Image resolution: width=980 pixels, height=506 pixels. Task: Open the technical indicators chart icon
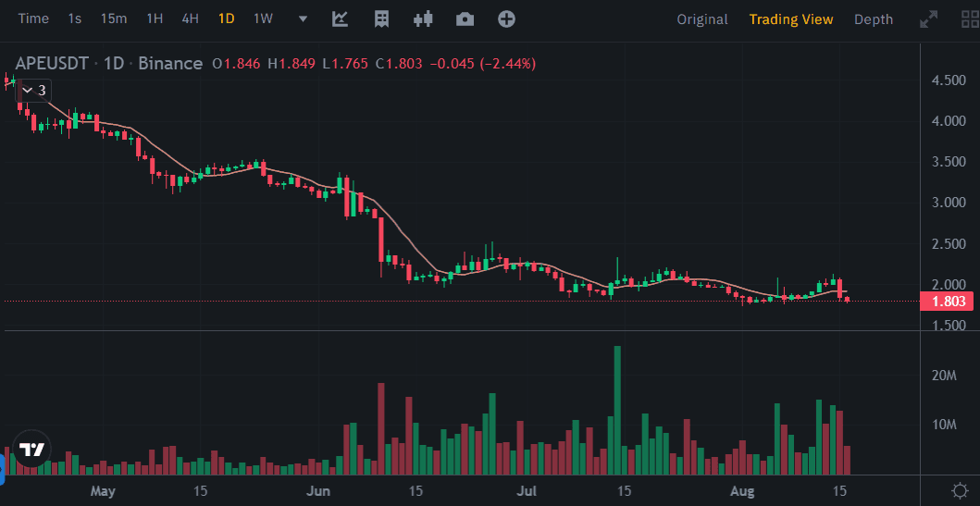pos(340,19)
